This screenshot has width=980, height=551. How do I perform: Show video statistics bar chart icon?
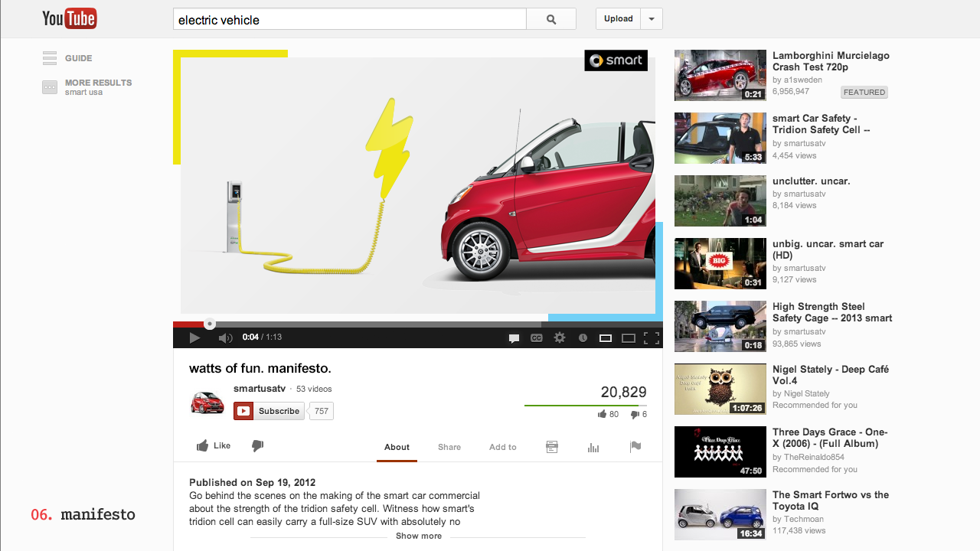[x=593, y=447]
